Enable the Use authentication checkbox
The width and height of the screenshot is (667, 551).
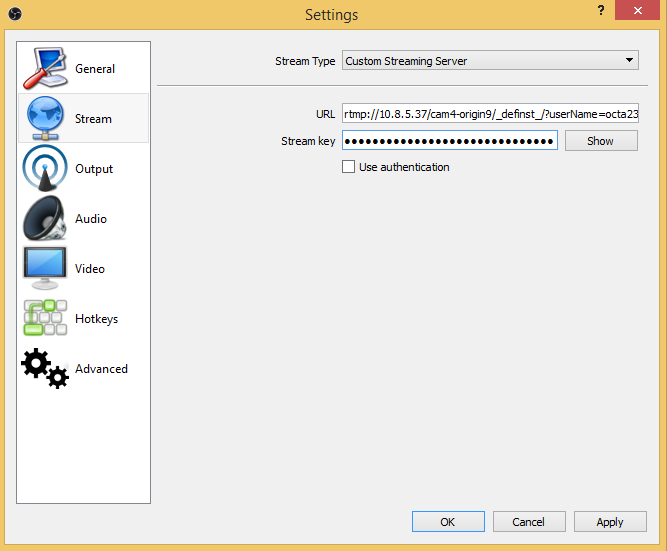(348, 167)
